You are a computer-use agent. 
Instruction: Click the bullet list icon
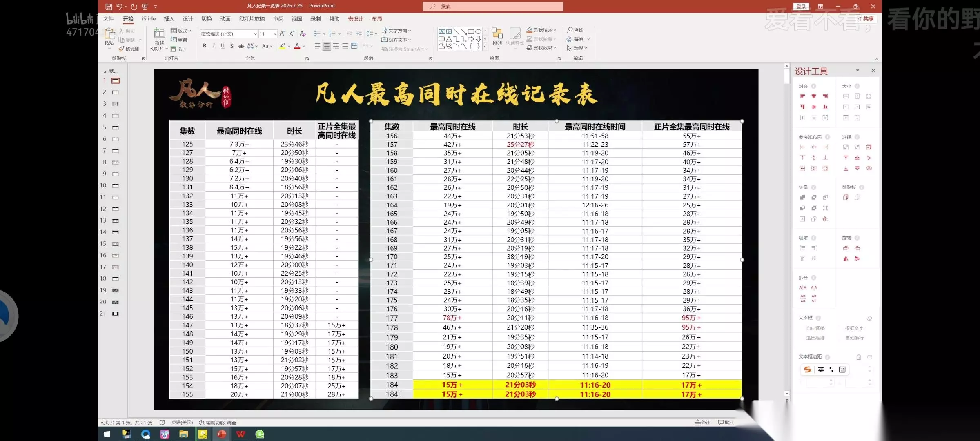click(x=318, y=33)
